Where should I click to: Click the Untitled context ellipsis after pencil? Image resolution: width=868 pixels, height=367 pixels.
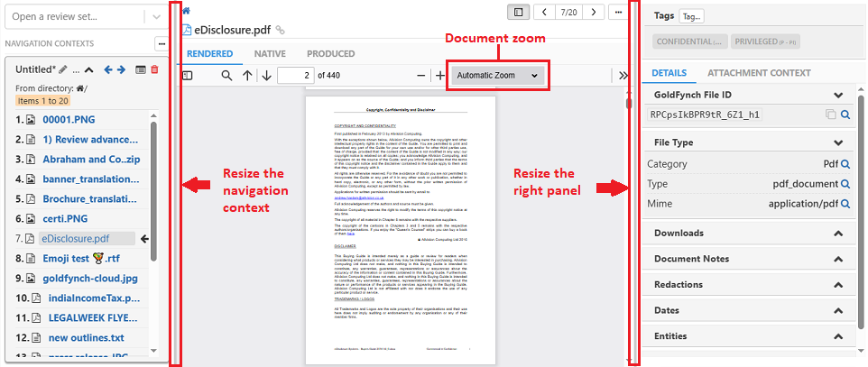coord(77,70)
